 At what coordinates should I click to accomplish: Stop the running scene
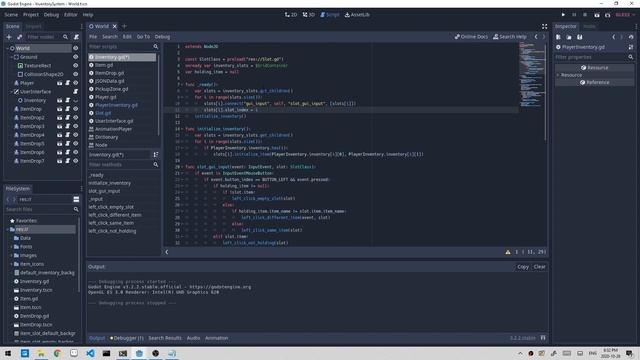[585, 15]
